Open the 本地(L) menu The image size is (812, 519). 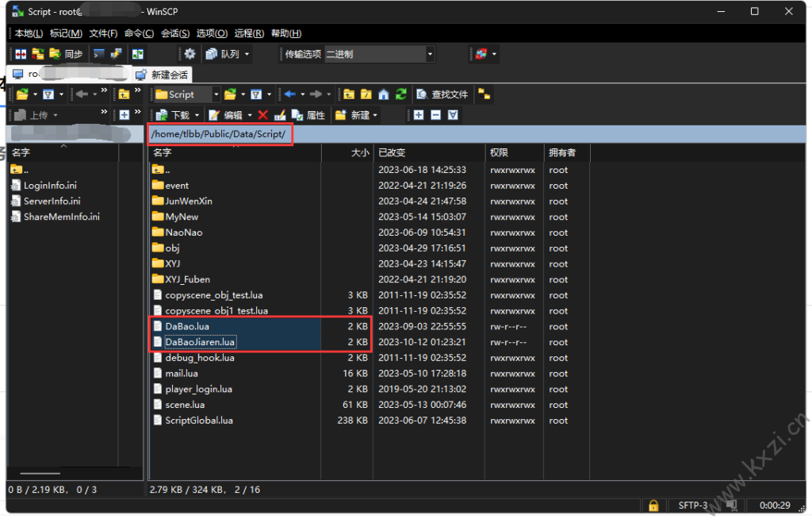(x=29, y=33)
